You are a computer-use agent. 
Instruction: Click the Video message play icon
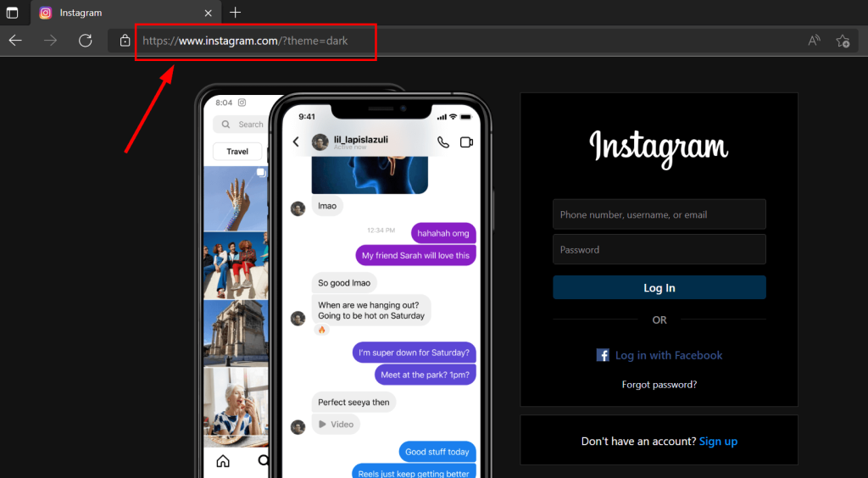pos(322,425)
